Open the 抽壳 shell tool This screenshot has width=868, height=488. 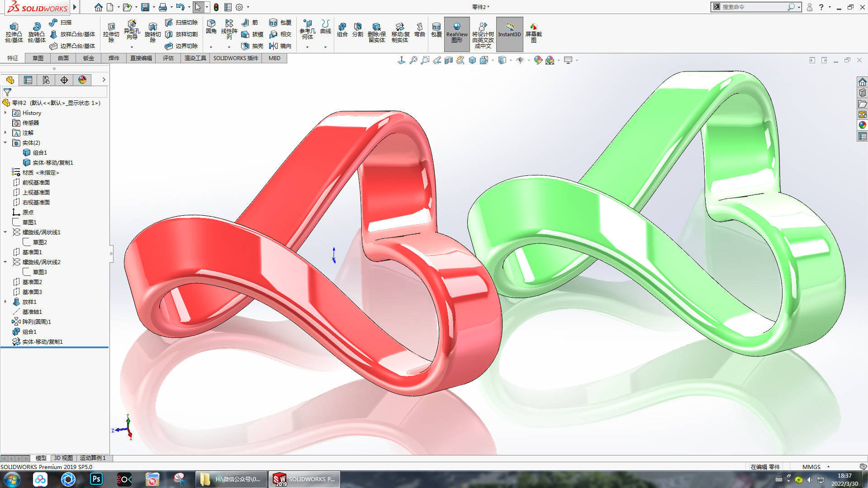(x=252, y=46)
